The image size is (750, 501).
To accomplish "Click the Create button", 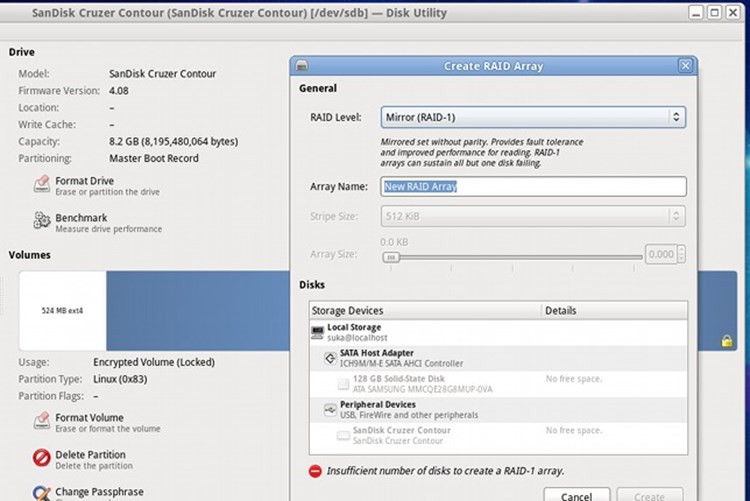I will click(x=650, y=495).
